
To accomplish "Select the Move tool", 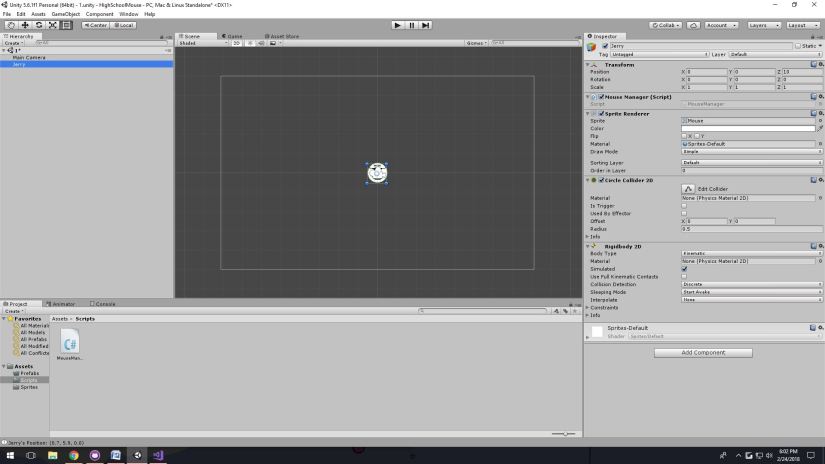I will coord(25,25).
